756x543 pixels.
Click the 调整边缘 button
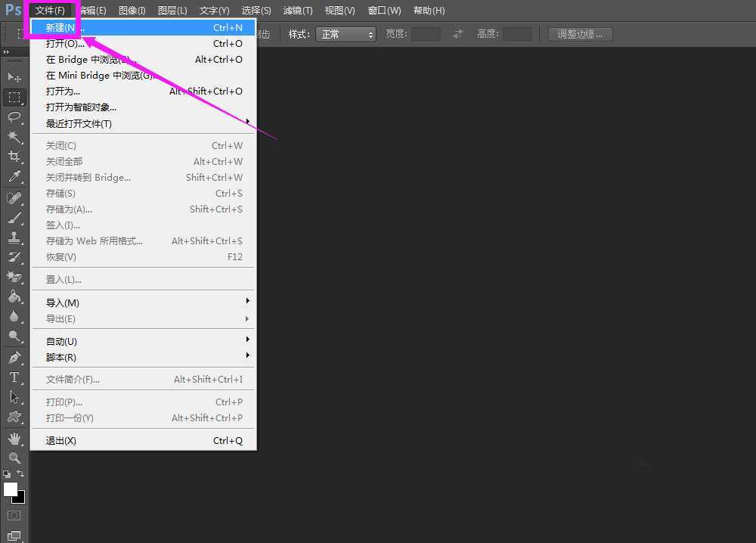tap(581, 34)
